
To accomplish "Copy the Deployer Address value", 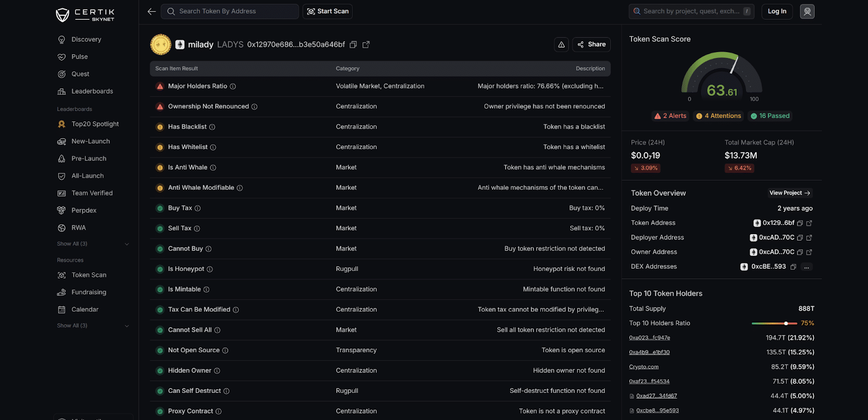I will click(x=800, y=238).
